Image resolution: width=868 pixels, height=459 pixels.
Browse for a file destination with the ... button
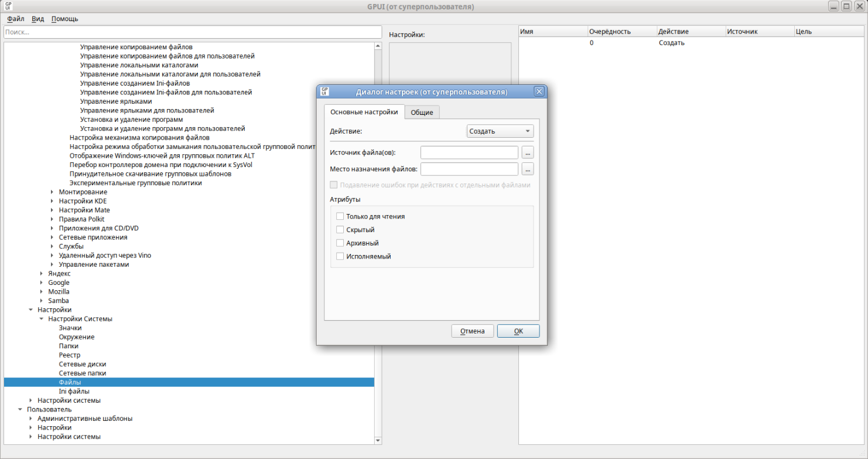point(528,169)
